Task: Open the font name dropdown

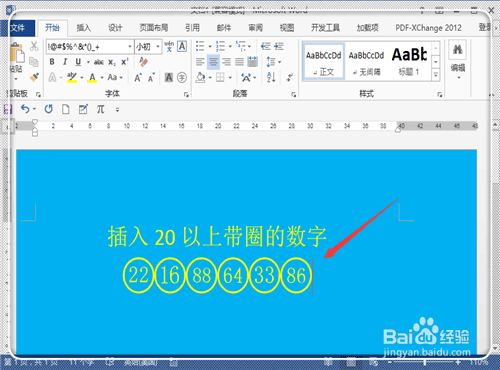Action: pos(130,47)
